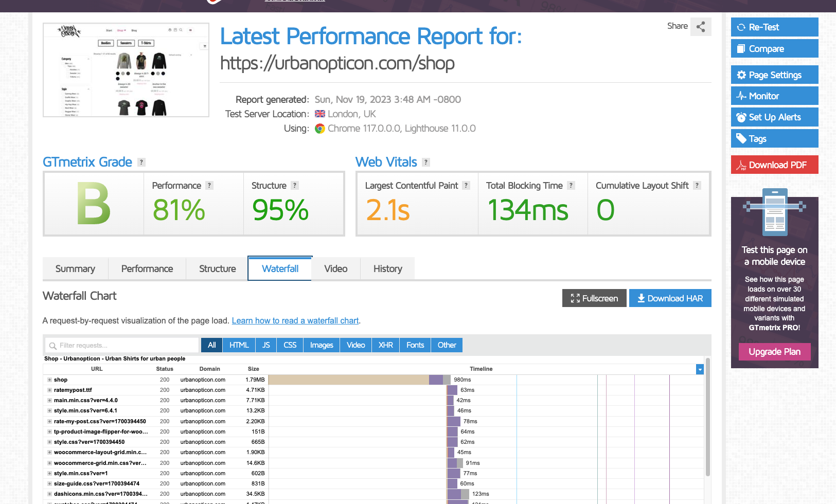Click Total Blocking Time help icon

click(x=571, y=186)
